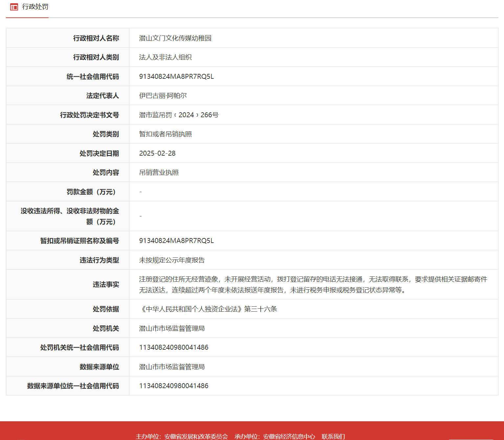This screenshot has height=440, width=504.
Task: Select legal representative 伊巴古丽·阿帕尔
Action: 163,96
